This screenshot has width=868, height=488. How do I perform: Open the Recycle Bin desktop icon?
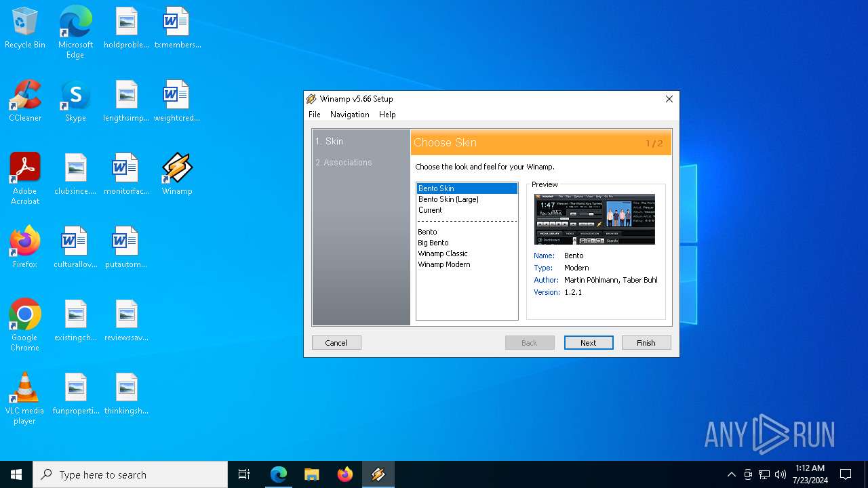coord(25,28)
